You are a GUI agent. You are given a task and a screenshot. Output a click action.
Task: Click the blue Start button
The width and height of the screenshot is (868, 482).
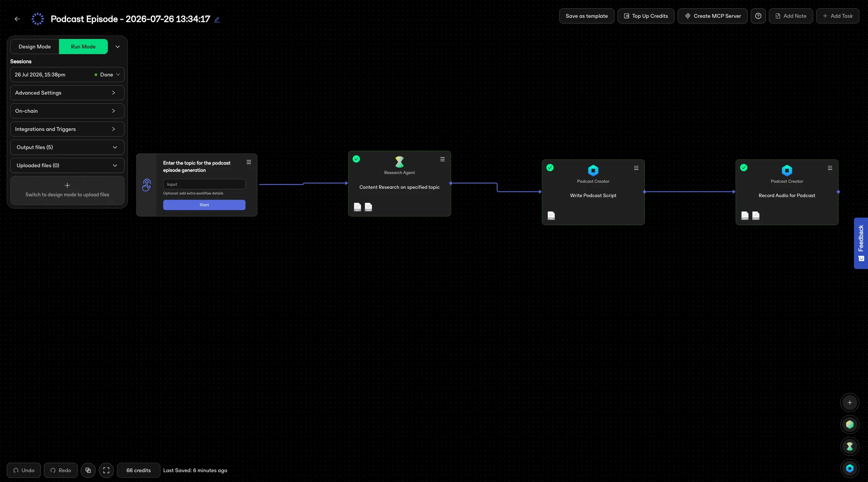pos(204,205)
